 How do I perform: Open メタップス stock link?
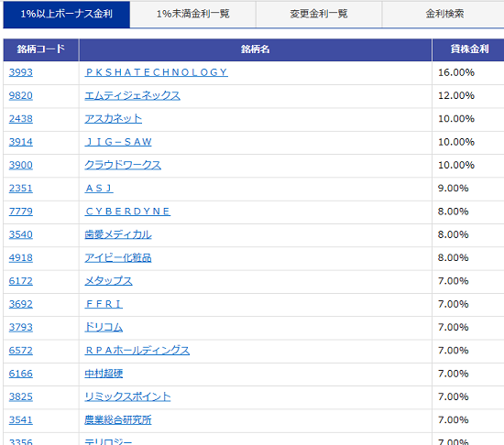(x=108, y=281)
